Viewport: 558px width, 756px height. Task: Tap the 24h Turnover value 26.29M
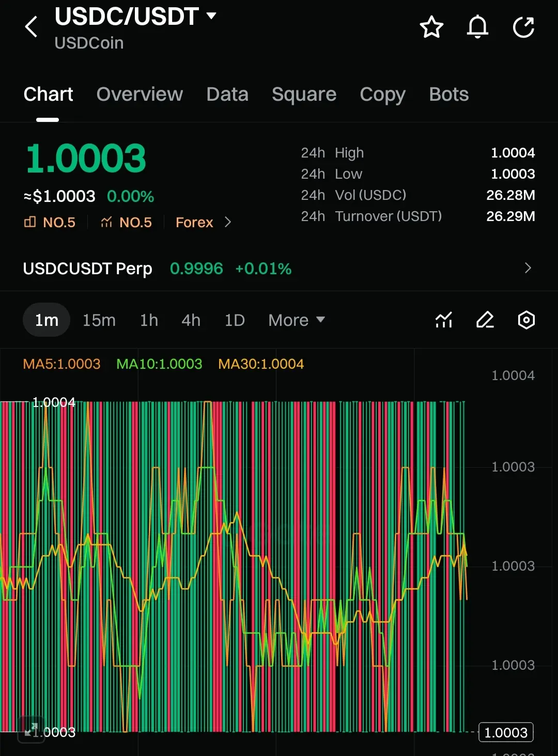(510, 216)
